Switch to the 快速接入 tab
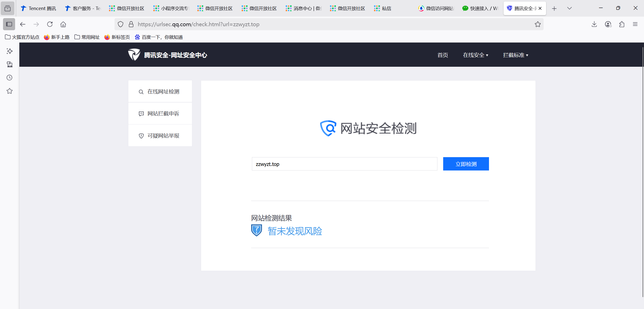 coord(480,8)
